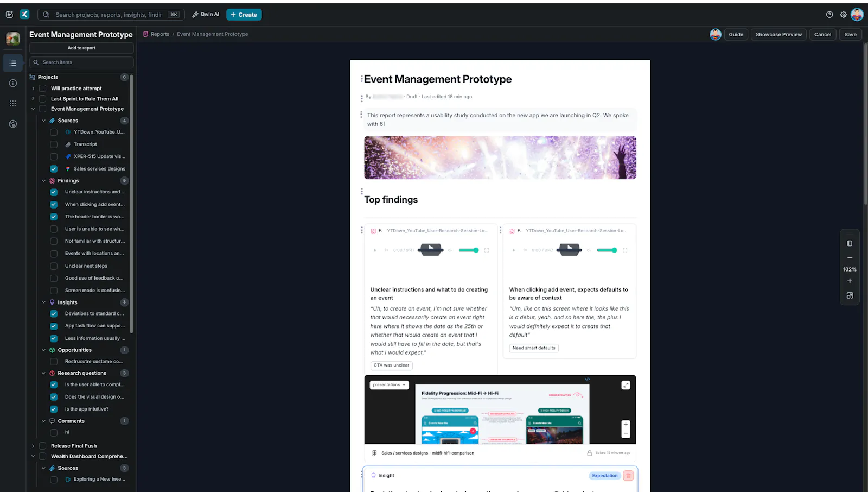Click the Reports breadcrumb link

[x=160, y=34]
